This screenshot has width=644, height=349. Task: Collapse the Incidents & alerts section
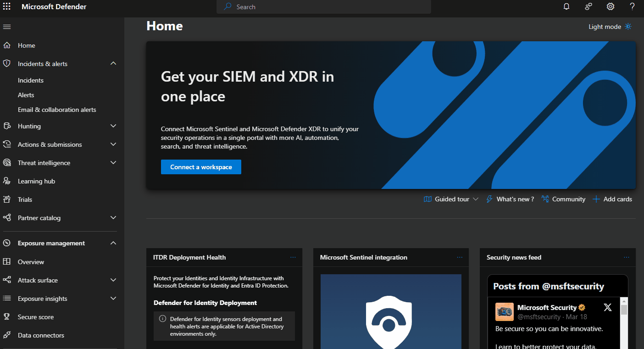[113, 63]
